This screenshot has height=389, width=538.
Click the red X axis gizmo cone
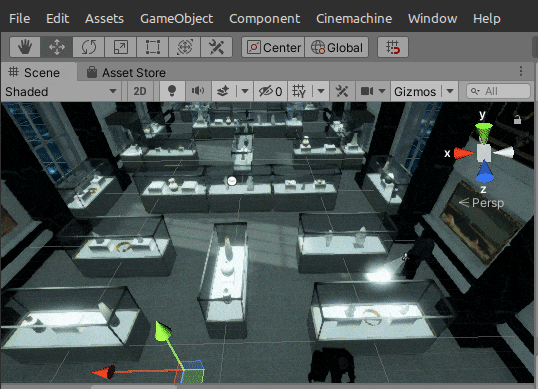[464, 153]
